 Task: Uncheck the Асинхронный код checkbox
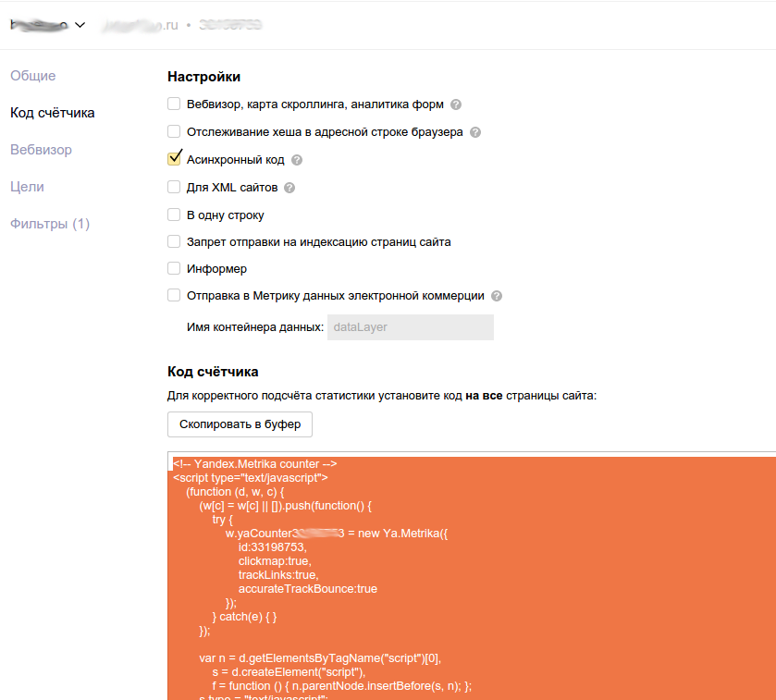pos(174,159)
